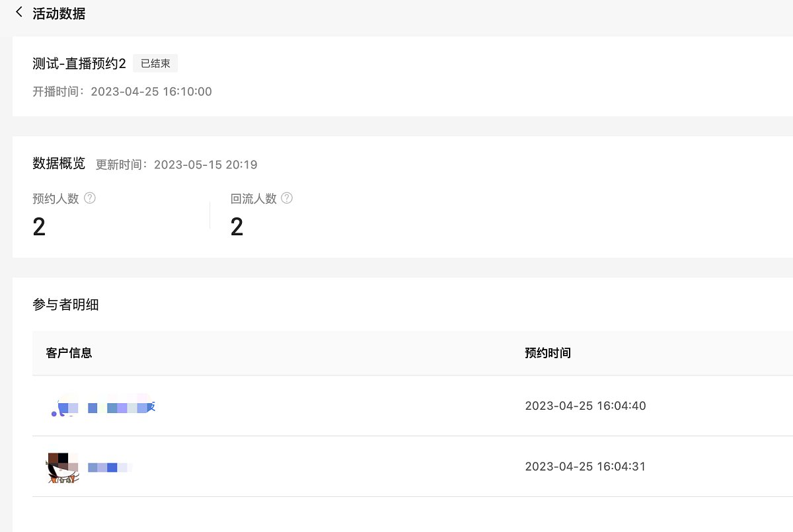Click the 更新时间 2023-05-15 20:19 text

pyautogui.click(x=176, y=165)
